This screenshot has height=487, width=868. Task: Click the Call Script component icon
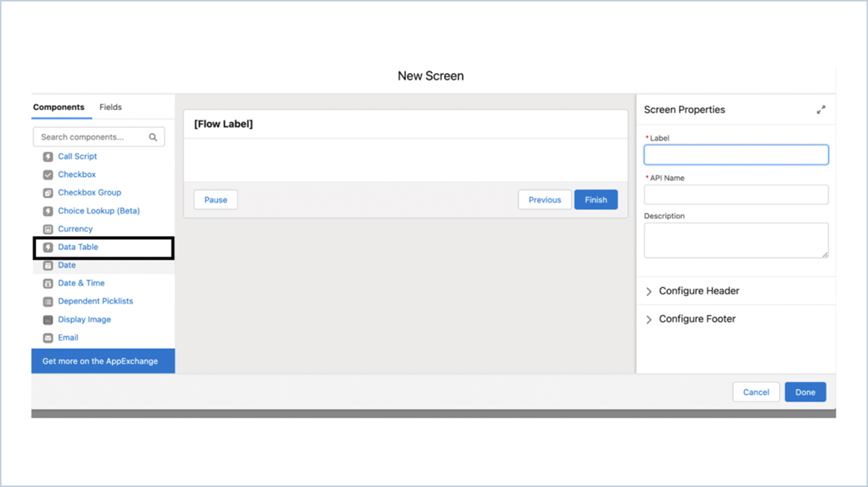point(47,156)
